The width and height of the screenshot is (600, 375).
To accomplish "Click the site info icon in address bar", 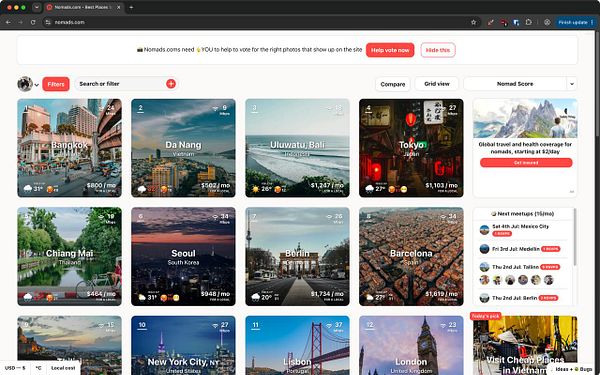I will click(x=48, y=22).
